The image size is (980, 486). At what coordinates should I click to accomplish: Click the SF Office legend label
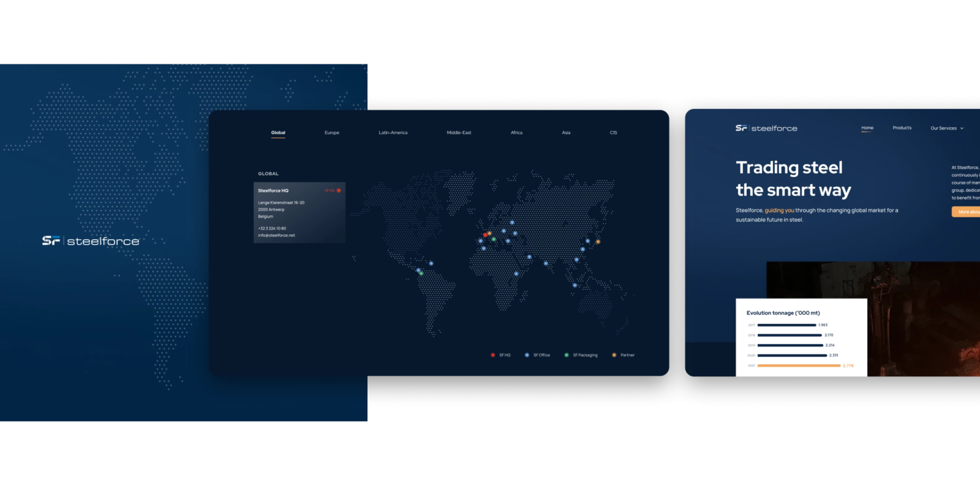click(x=541, y=355)
